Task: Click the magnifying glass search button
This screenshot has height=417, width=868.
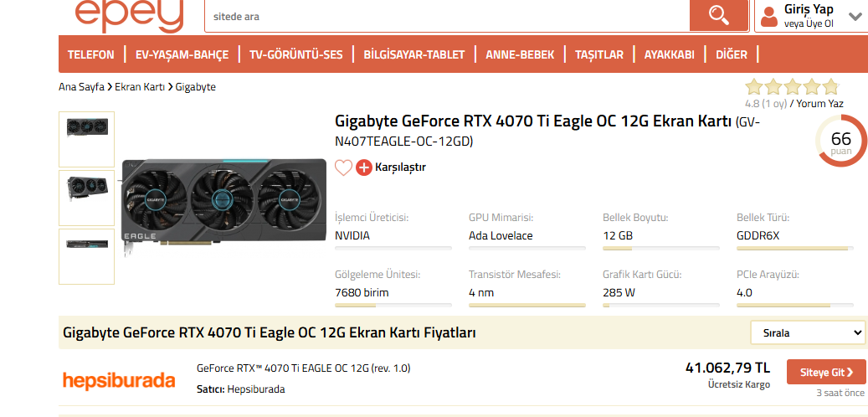Action: click(718, 15)
